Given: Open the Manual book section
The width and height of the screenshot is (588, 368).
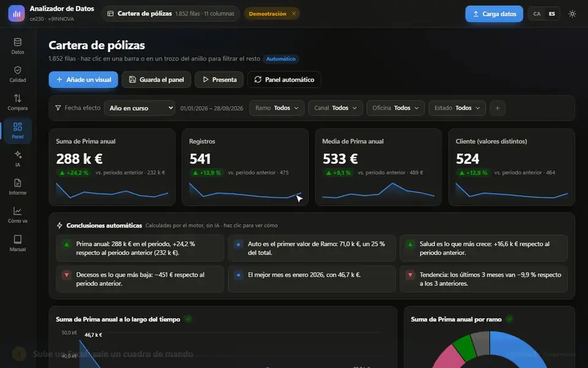Looking at the screenshot, I should 18,243.
